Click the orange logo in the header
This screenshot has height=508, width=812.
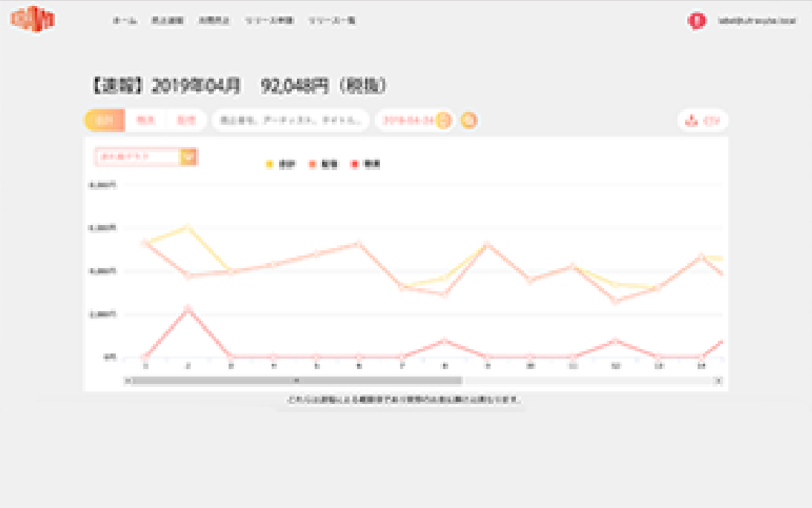[x=33, y=20]
